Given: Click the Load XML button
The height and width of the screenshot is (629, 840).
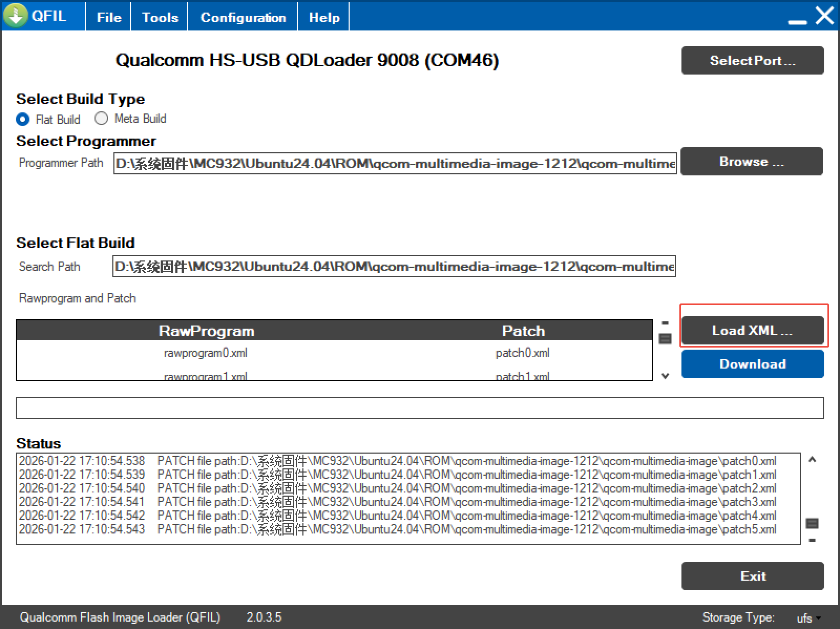Looking at the screenshot, I should 752,331.
